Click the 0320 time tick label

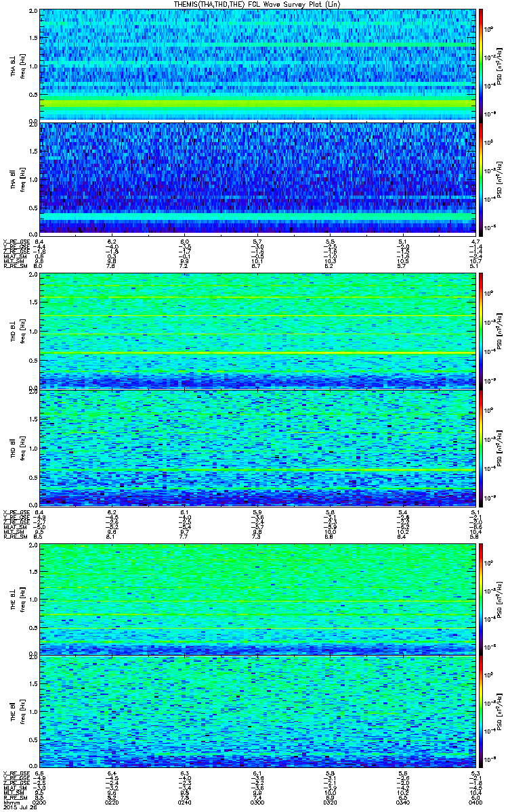coord(331,802)
